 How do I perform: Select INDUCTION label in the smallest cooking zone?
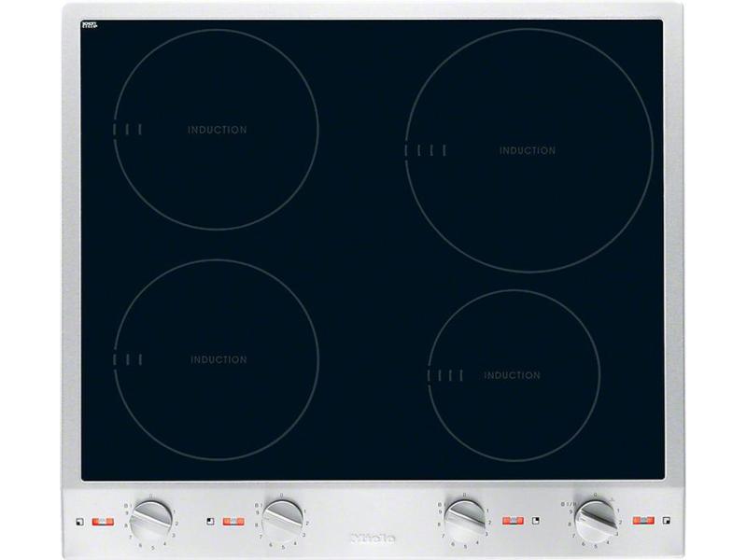(x=512, y=375)
